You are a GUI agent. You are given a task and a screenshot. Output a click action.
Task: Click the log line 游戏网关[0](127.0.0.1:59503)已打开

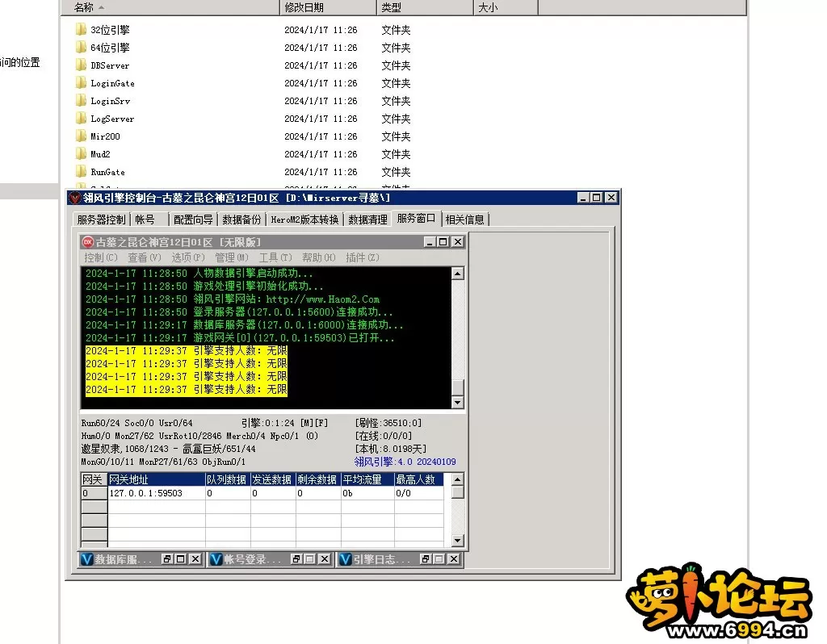[240, 338]
